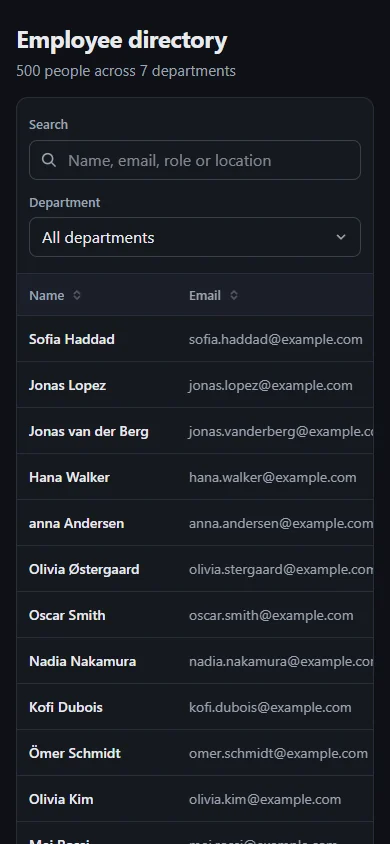Click the jonas.vanderberg email cell

281,431
